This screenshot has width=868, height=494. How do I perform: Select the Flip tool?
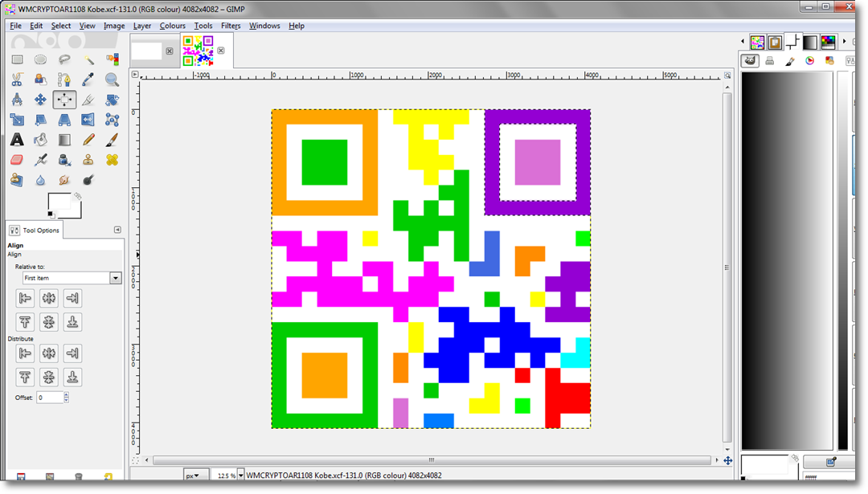[88, 120]
